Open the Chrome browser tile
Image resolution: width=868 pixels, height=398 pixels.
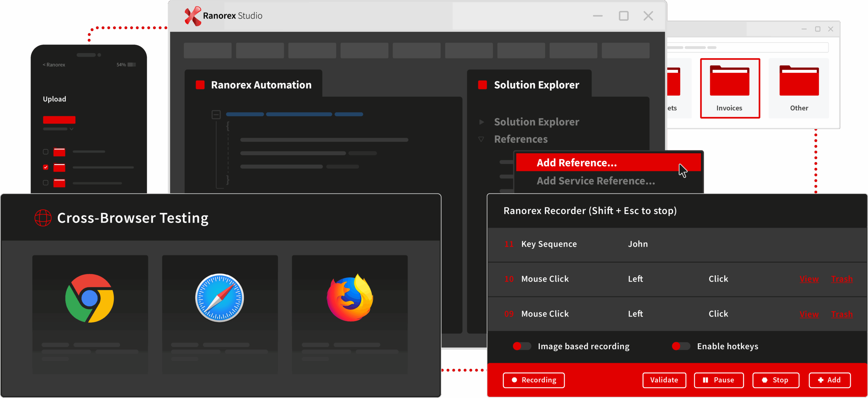tap(90, 314)
